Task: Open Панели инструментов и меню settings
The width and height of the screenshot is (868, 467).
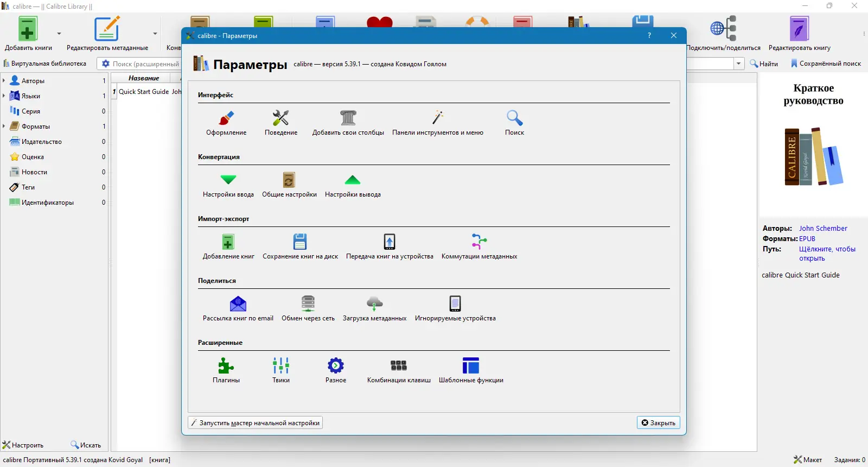Action: pyautogui.click(x=438, y=123)
